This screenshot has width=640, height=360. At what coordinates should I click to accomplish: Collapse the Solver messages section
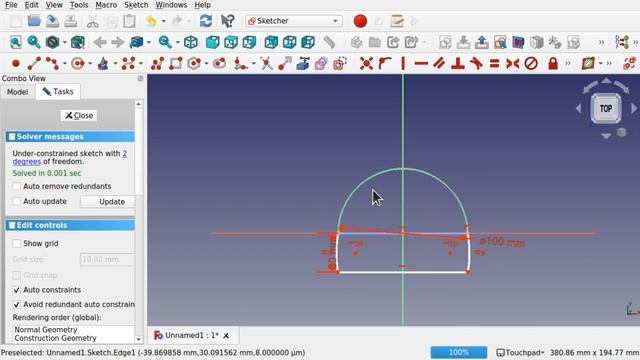coord(70,137)
